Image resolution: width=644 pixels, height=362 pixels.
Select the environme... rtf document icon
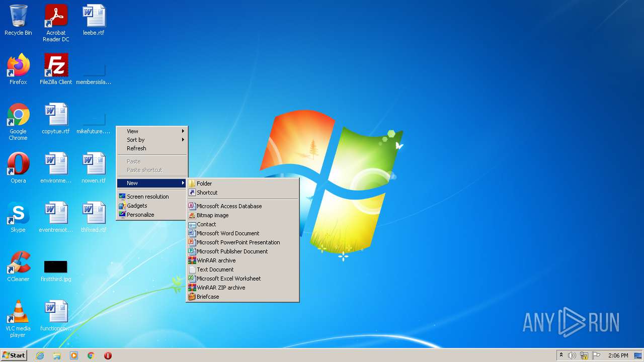(56, 168)
